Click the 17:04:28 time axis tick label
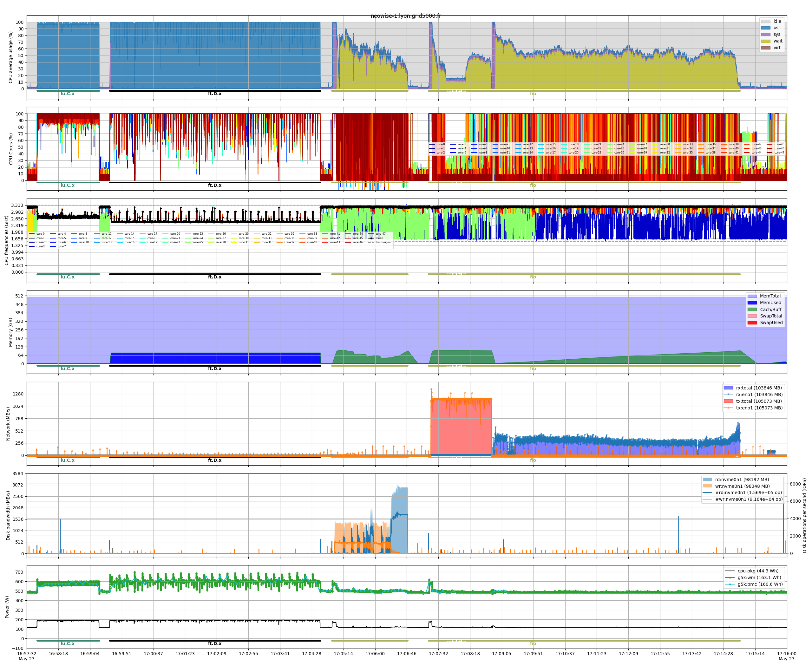Image resolution: width=812 pixels, height=666 pixels. (x=311, y=654)
